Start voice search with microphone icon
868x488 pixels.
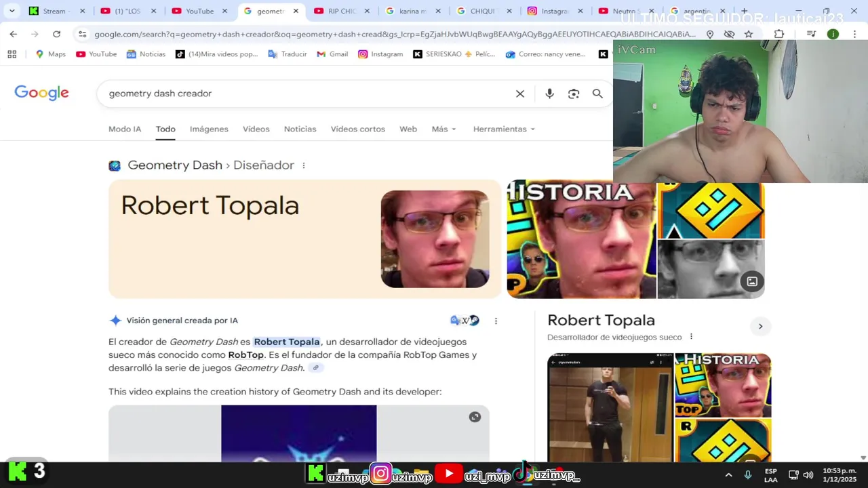(549, 94)
